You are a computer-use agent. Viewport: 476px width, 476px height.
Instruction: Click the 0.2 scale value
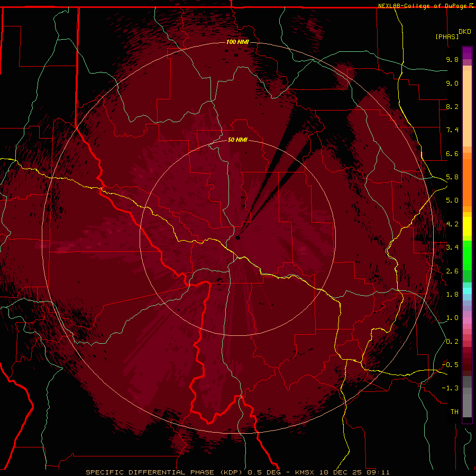(452, 342)
